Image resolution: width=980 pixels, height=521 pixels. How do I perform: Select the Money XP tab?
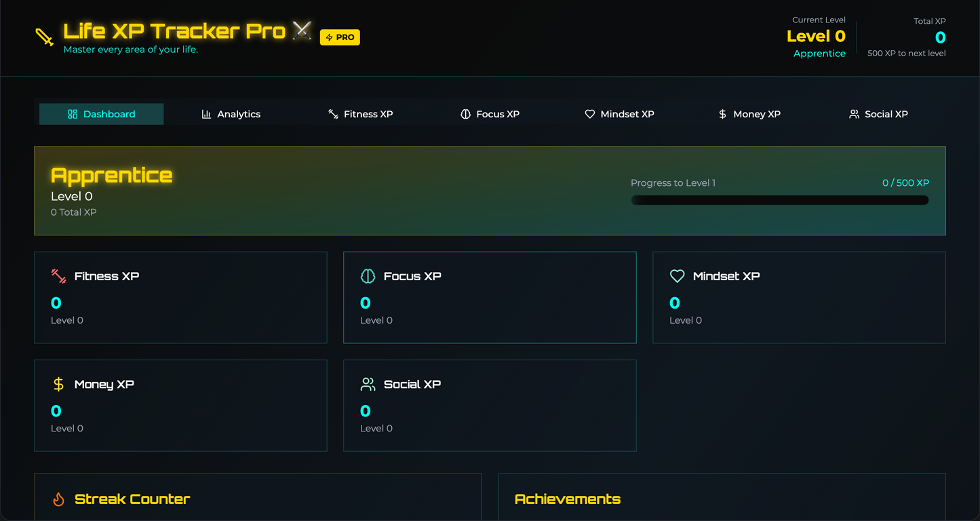coord(749,114)
